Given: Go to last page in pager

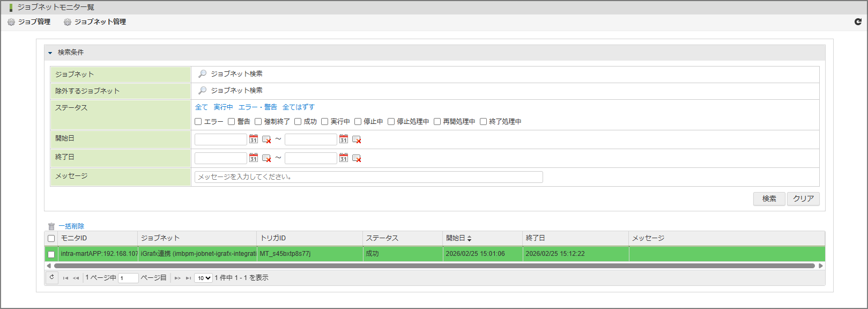Looking at the screenshot, I should click(x=188, y=278).
